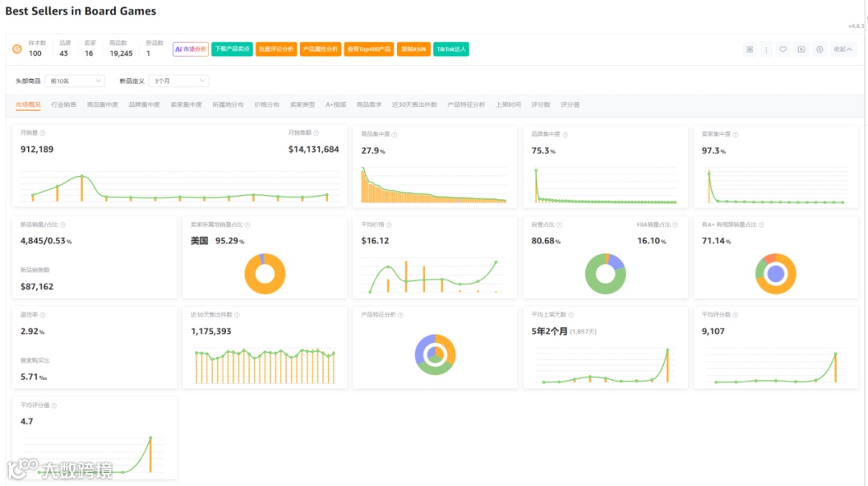Click the hexagon settings icon
868x486 pixels.
(819, 49)
